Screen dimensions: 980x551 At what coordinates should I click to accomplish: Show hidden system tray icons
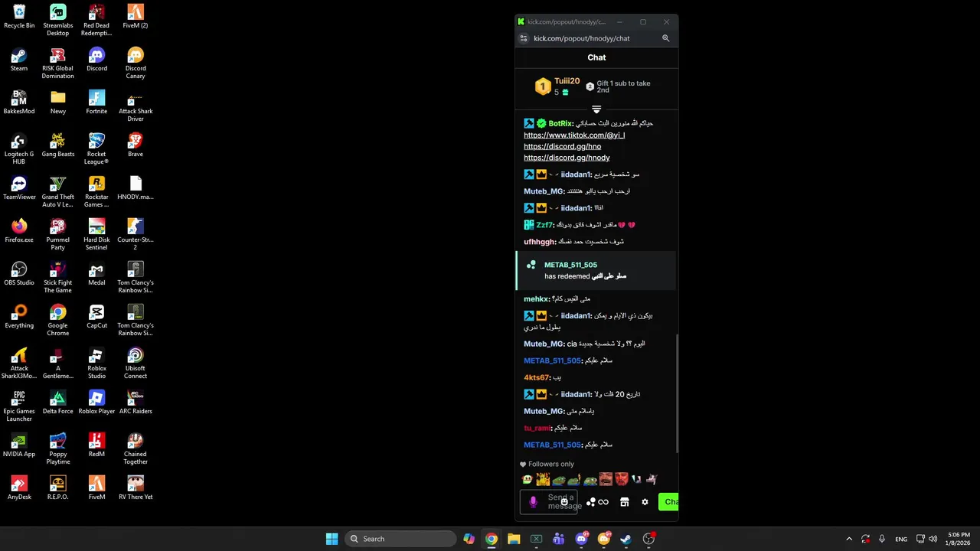pyautogui.click(x=848, y=539)
